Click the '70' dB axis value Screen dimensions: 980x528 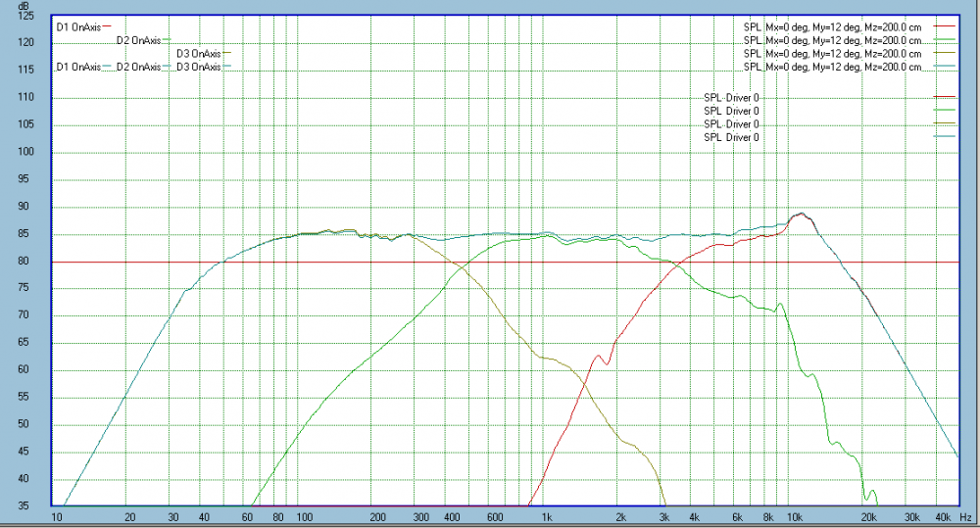24,314
